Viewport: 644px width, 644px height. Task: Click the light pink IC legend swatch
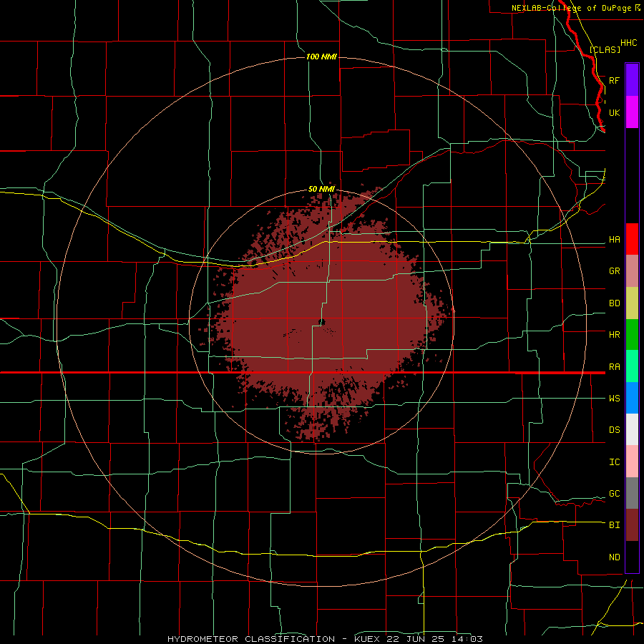point(632,462)
